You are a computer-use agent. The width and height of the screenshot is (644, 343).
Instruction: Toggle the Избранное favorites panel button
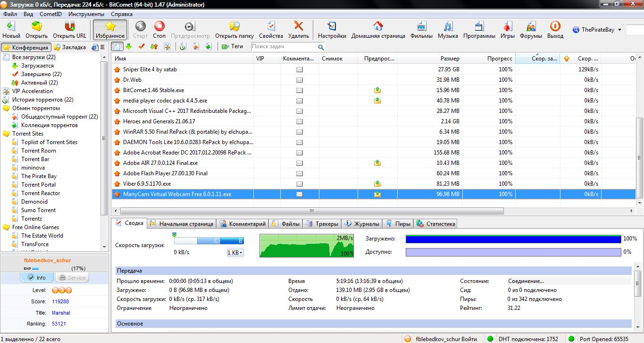click(x=110, y=29)
